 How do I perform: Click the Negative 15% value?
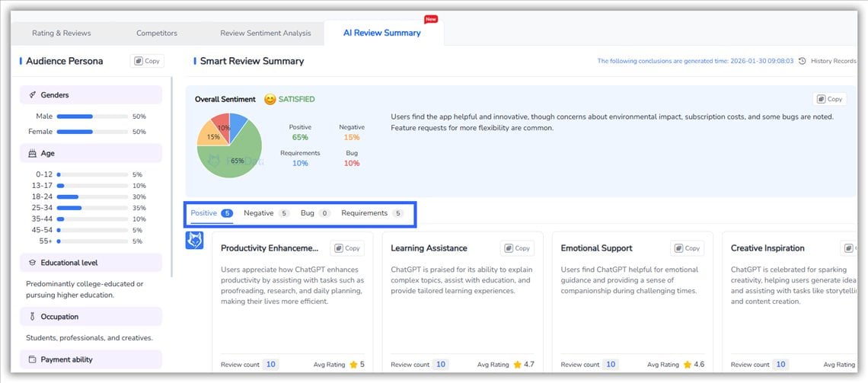point(352,137)
